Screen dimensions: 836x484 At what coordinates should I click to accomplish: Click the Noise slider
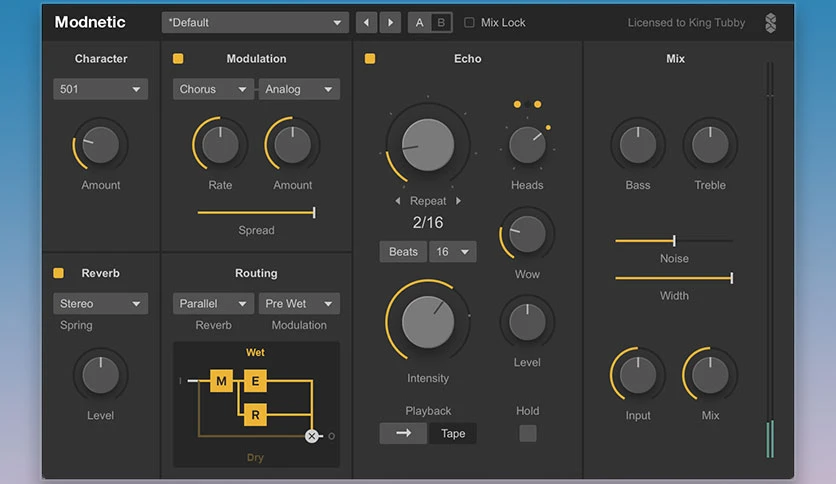click(674, 241)
